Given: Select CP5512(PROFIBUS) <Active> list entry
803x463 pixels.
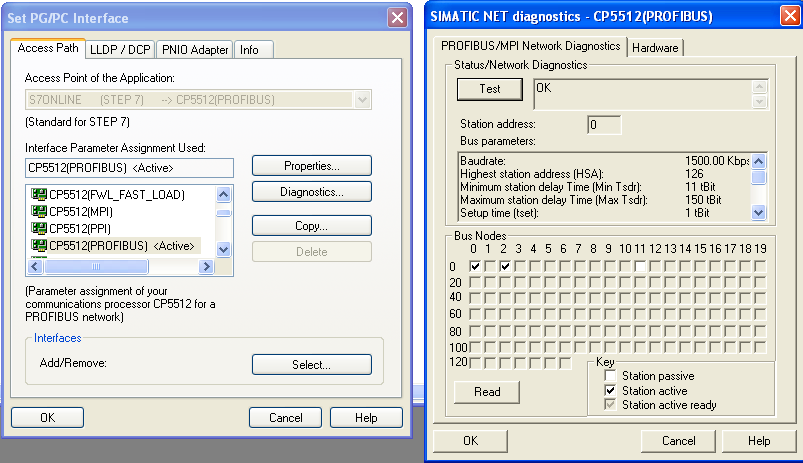Looking at the screenshot, I should 122,245.
